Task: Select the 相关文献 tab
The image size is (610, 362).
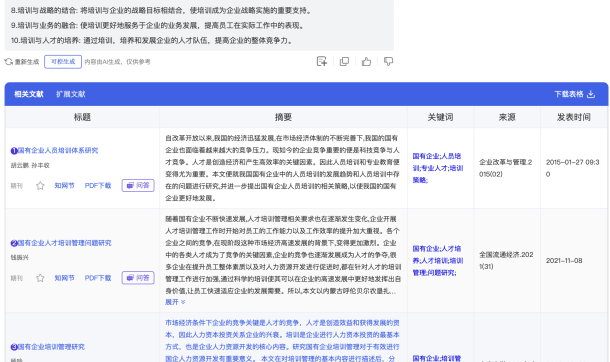Action: 29,94
